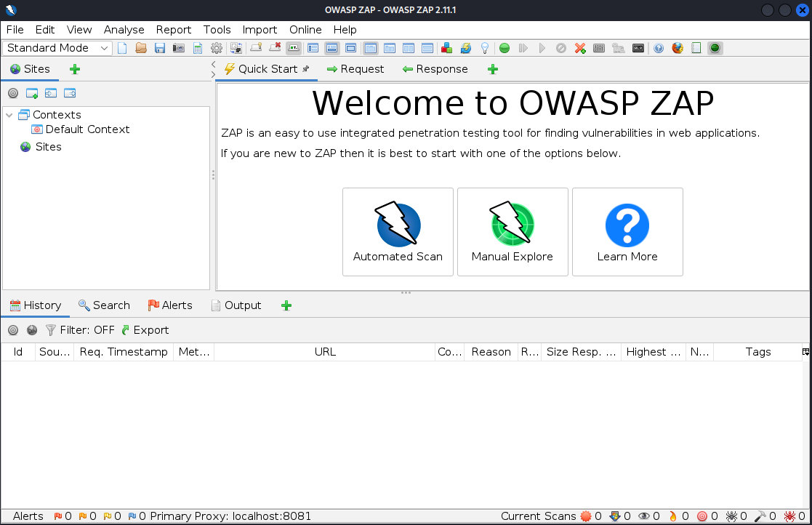Image resolution: width=812 pixels, height=525 pixels.
Task: Click the red high alerts flag count
Action: tap(63, 516)
